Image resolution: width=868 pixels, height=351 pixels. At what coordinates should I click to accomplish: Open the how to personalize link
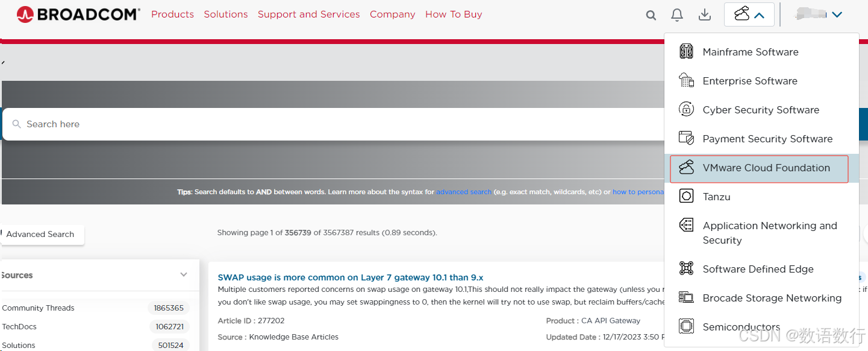coord(639,192)
